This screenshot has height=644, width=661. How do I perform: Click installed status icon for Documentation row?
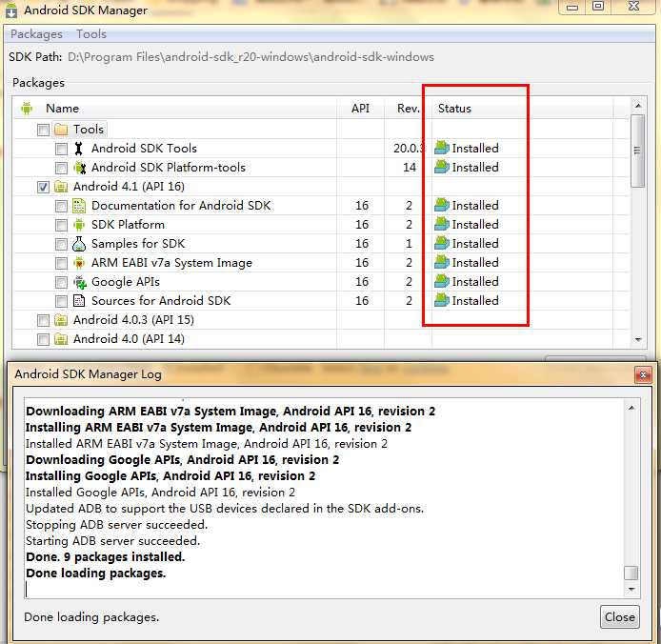pyautogui.click(x=442, y=205)
